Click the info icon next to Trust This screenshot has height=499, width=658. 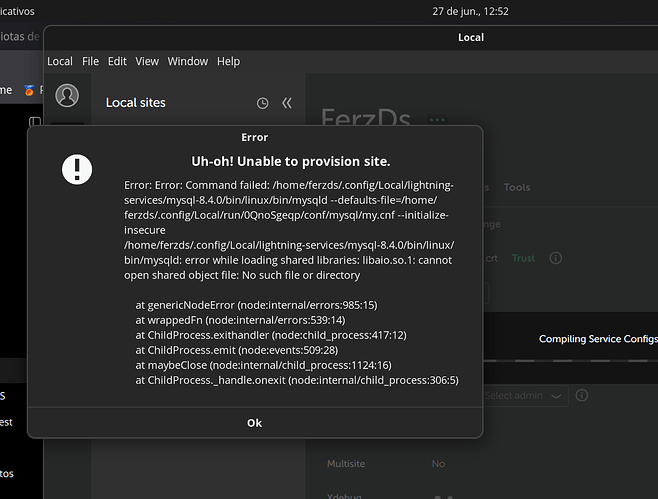[x=556, y=258]
